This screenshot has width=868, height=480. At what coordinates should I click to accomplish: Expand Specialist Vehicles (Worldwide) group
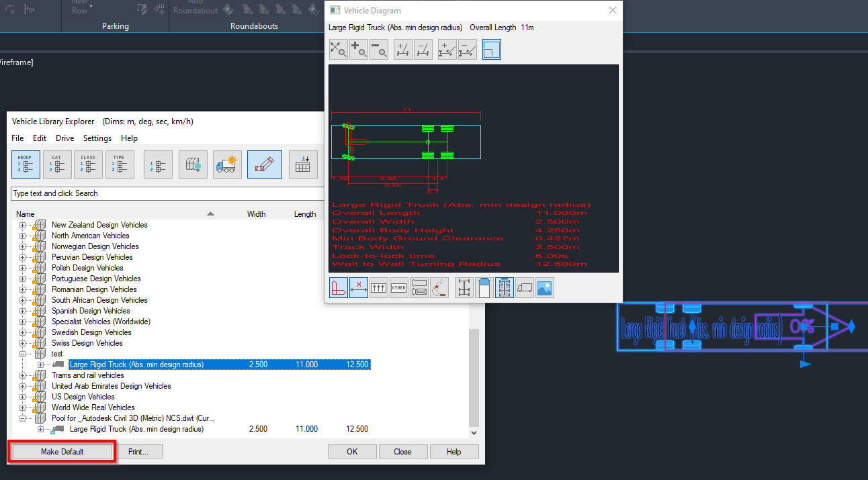coord(22,322)
